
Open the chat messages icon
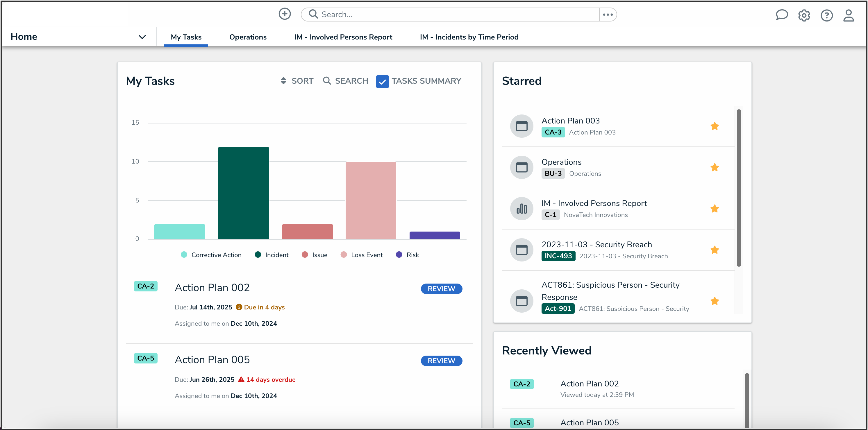(781, 15)
